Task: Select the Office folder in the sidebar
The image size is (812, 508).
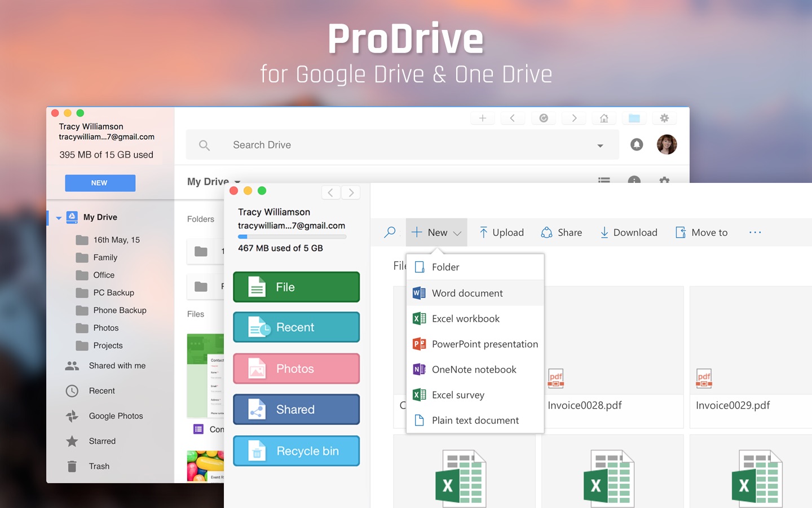Action: 95,275
